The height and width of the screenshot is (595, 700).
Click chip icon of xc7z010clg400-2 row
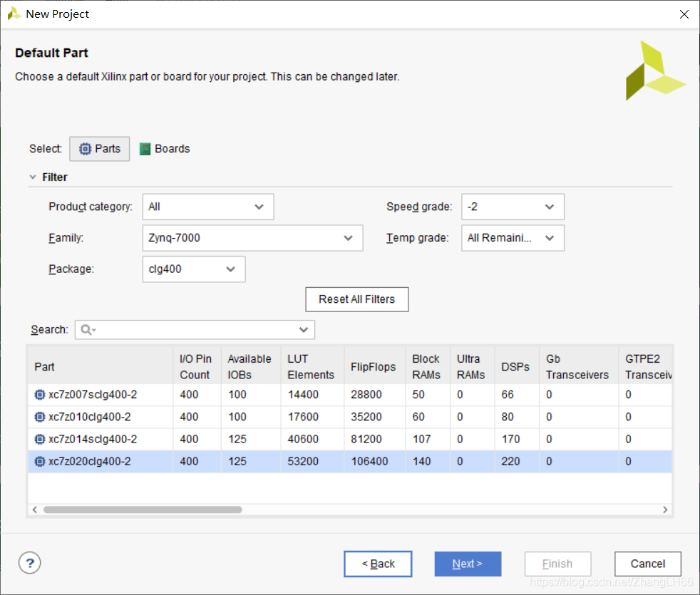(x=40, y=417)
